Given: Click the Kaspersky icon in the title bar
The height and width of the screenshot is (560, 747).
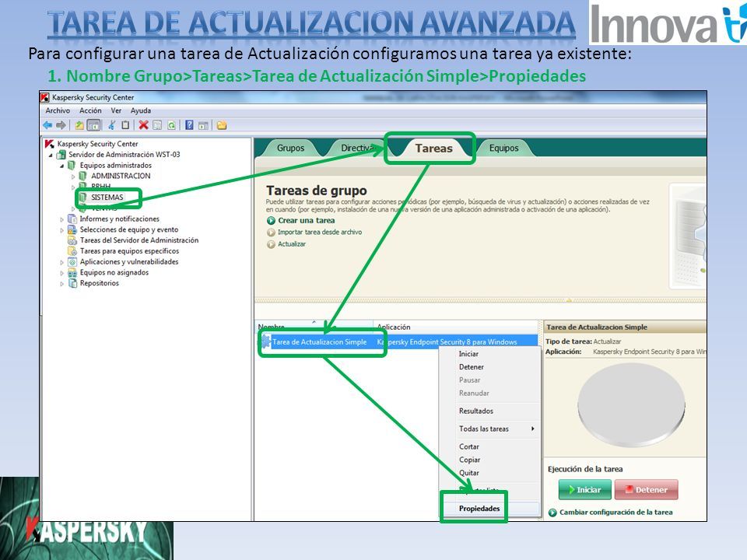Looking at the screenshot, I should 45,98.
